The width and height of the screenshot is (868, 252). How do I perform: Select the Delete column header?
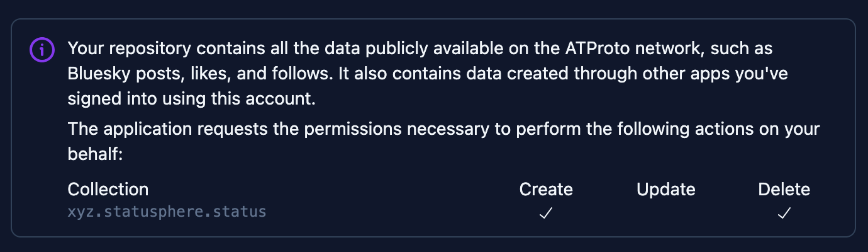pyautogui.click(x=784, y=189)
